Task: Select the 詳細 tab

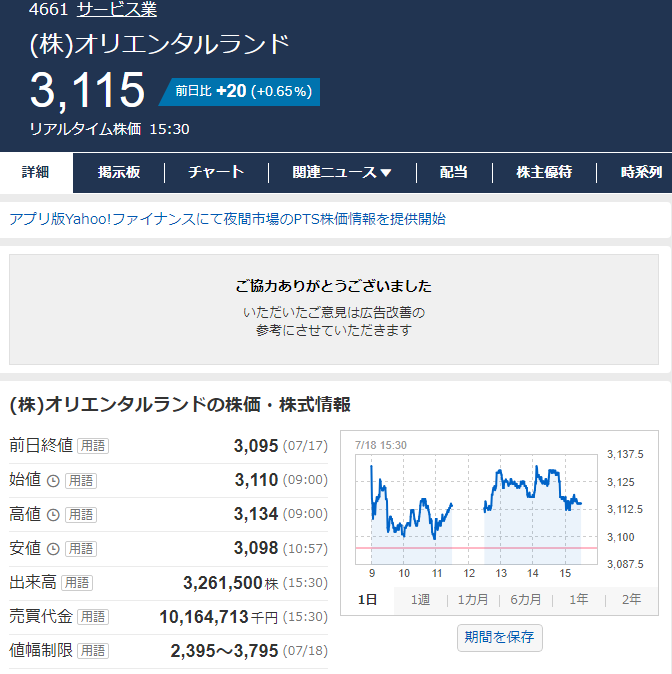Action: [36, 172]
